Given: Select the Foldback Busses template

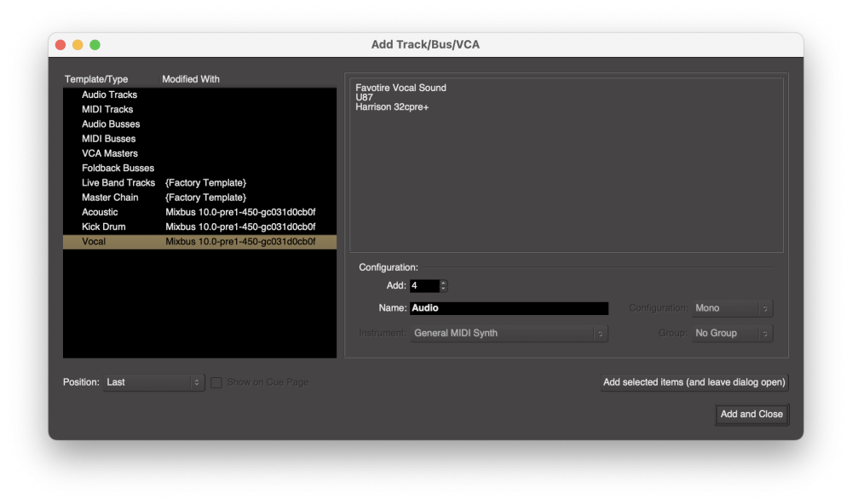Looking at the screenshot, I should pyautogui.click(x=118, y=168).
